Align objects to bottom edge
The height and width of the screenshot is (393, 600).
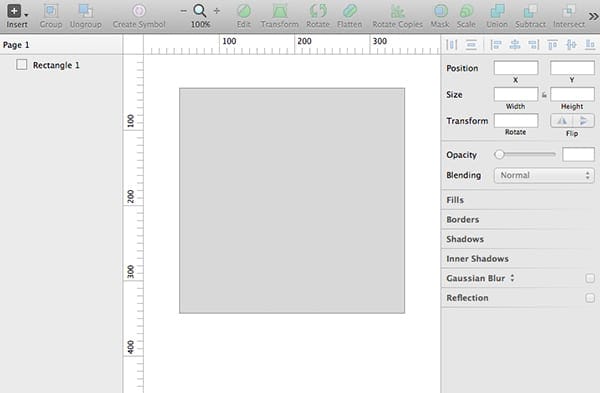[x=590, y=45]
